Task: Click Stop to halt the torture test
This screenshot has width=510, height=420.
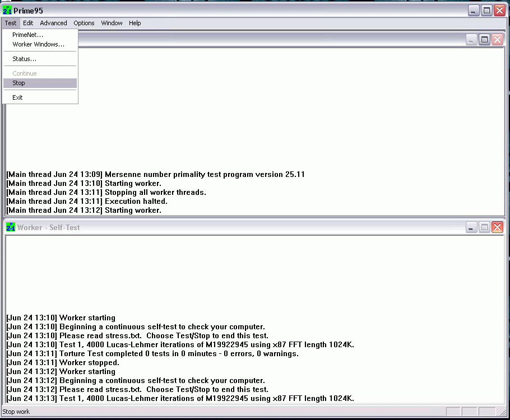Action: pyautogui.click(x=40, y=83)
